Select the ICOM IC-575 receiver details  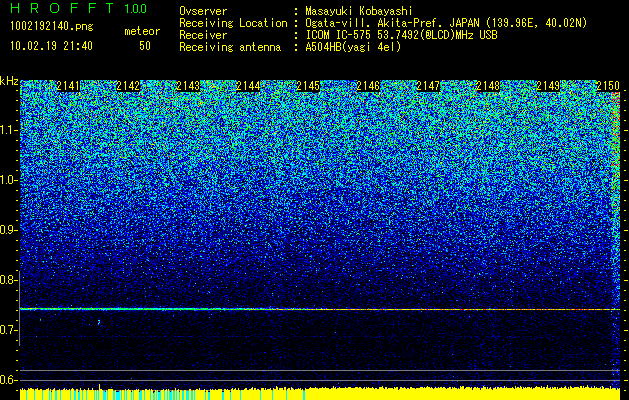click(402, 35)
